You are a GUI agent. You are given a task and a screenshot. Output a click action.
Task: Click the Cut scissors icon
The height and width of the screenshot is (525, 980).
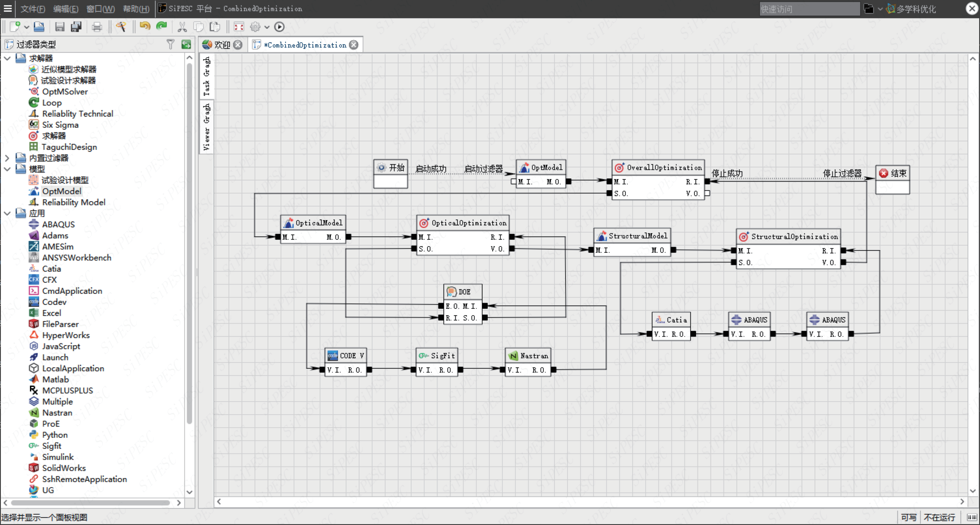pyautogui.click(x=182, y=27)
